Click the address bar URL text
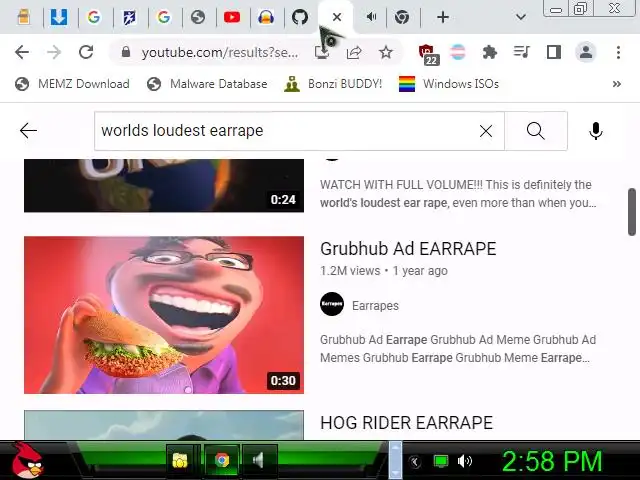 [x=220, y=53]
